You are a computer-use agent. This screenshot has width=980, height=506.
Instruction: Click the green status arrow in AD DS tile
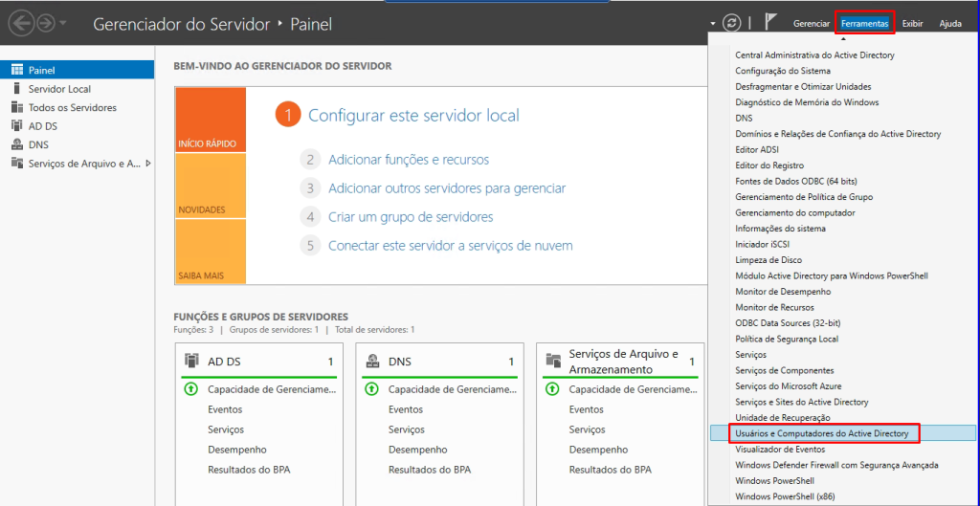pyautogui.click(x=190, y=389)
